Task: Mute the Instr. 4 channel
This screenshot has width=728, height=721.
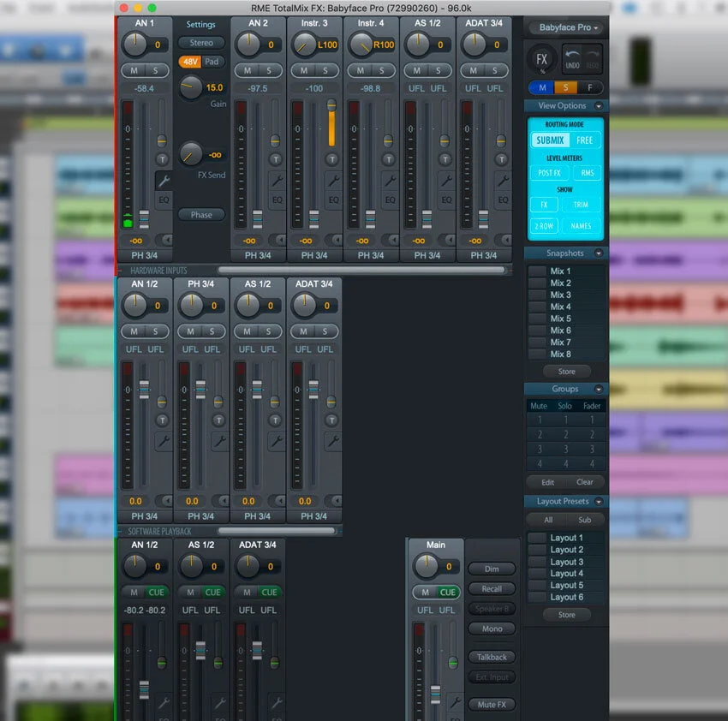Action: coord(361,69)
